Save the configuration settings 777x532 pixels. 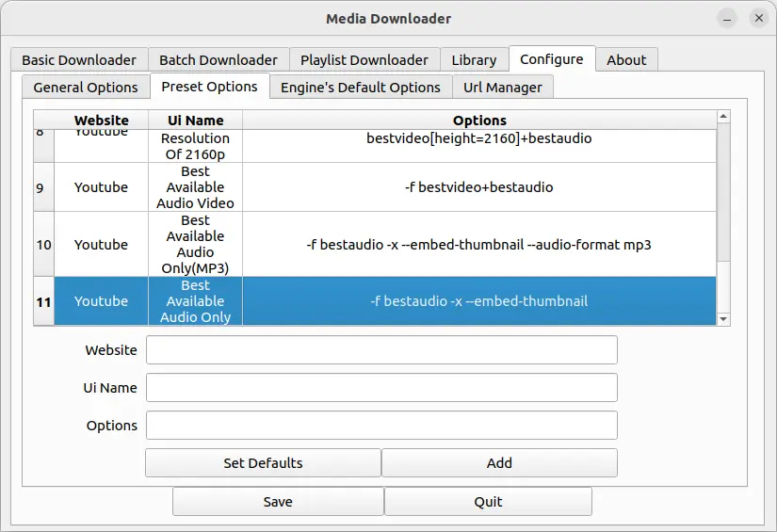click(278, 501)
